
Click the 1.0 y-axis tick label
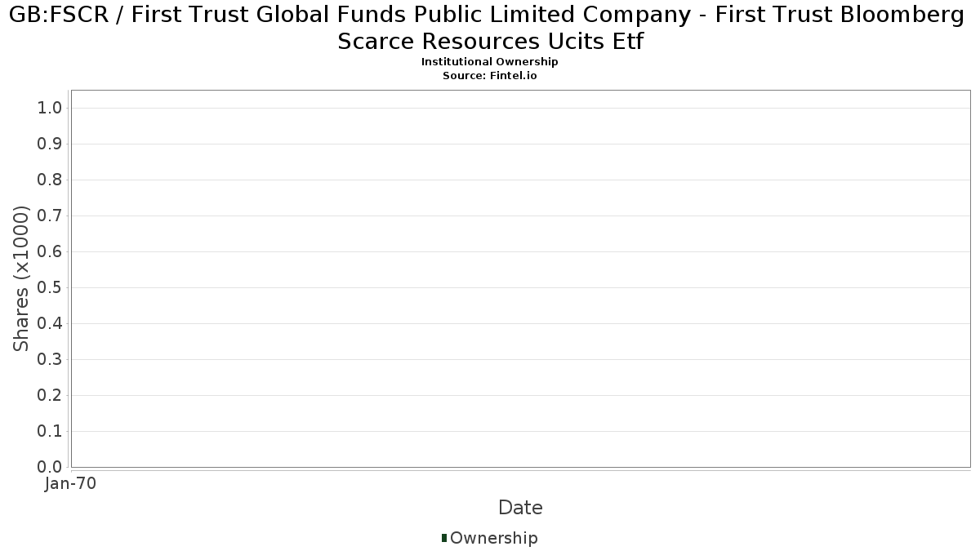click(x=50, y=109)
